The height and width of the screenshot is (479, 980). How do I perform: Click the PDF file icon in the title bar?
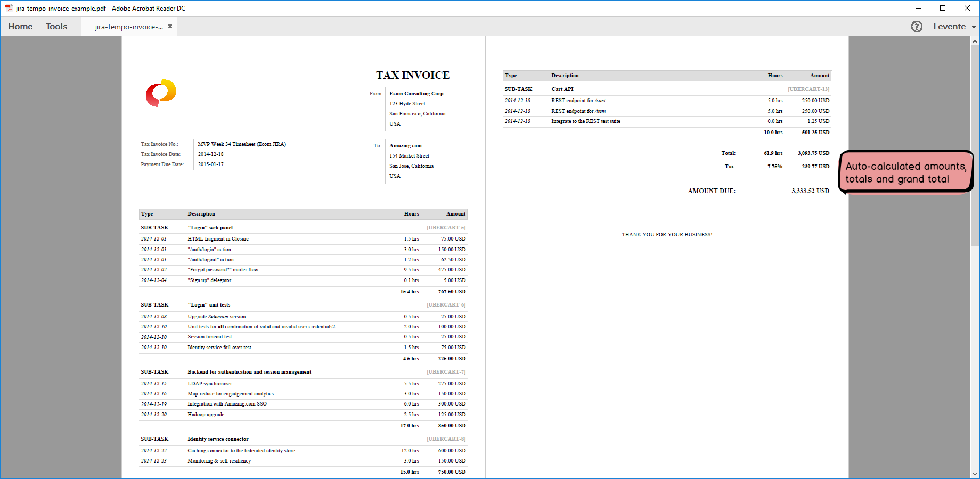(x=9, y=8)
